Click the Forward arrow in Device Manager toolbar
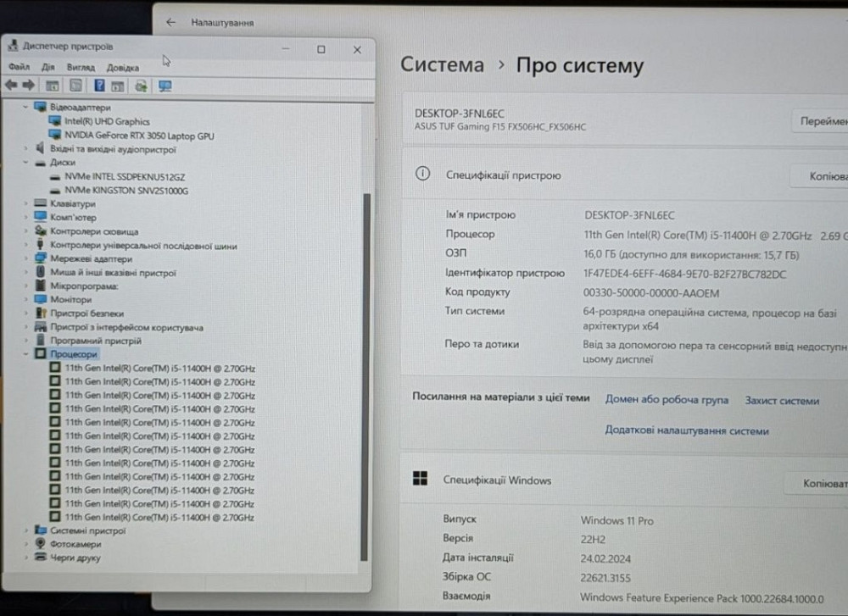This screenshot has width=848, height=616. point(28,86)
